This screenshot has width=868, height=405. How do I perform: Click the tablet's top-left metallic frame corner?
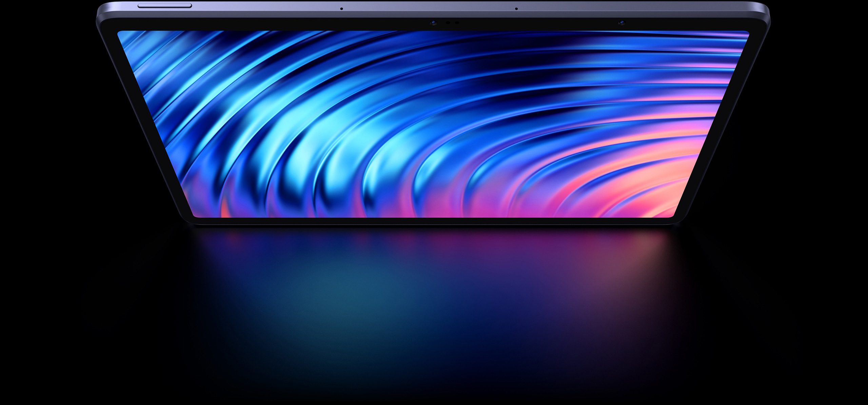coord(101,10)
